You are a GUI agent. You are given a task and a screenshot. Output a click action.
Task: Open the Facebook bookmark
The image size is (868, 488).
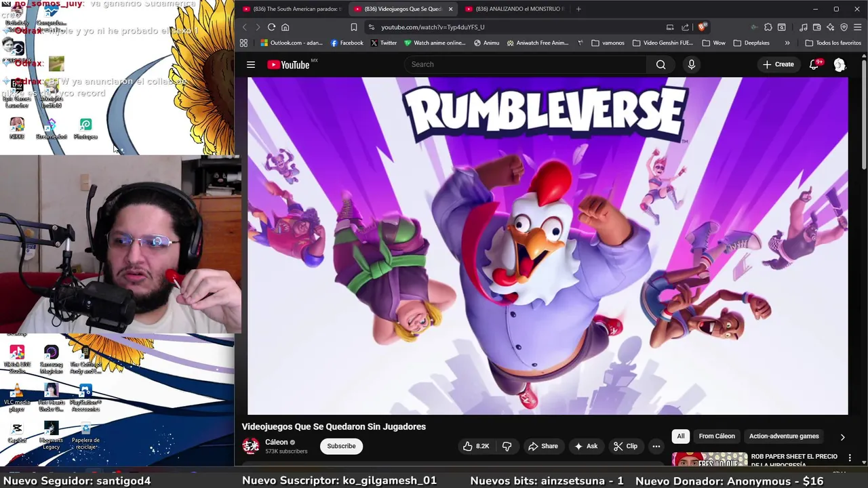(x=347, y=43)
